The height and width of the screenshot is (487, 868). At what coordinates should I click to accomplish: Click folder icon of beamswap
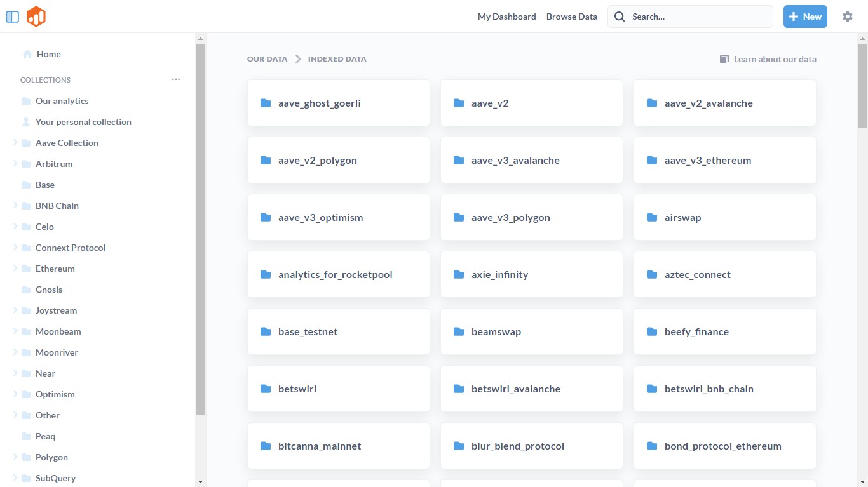click(459, 331)
